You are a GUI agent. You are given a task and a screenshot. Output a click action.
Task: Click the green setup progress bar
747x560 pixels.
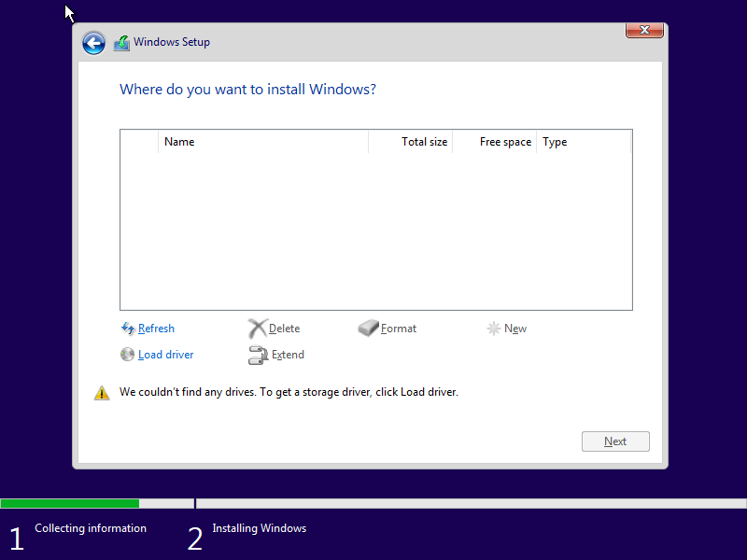click(70, 503)
